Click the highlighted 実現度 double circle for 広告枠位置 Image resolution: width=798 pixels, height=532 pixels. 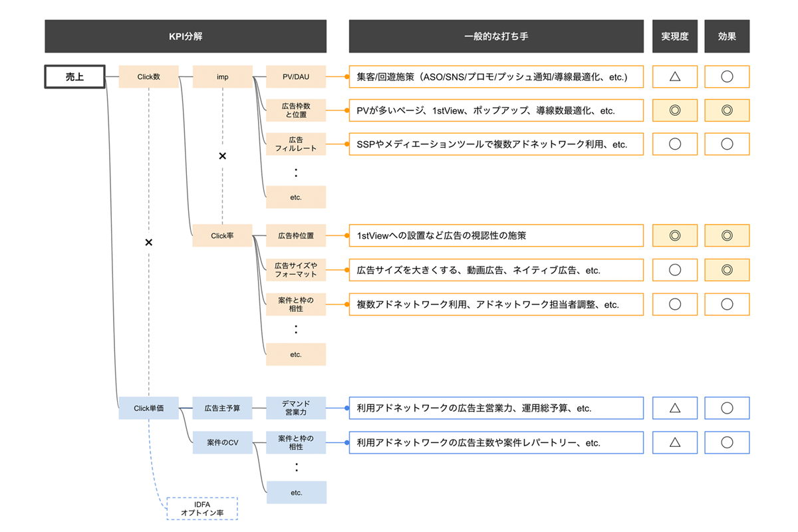tap(674, 235)
